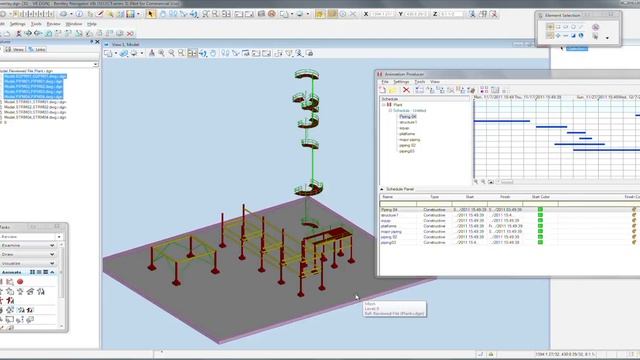Click the red X icon in second toolbar row
This screenshot has width=640, height=360.
click(130, 33)
